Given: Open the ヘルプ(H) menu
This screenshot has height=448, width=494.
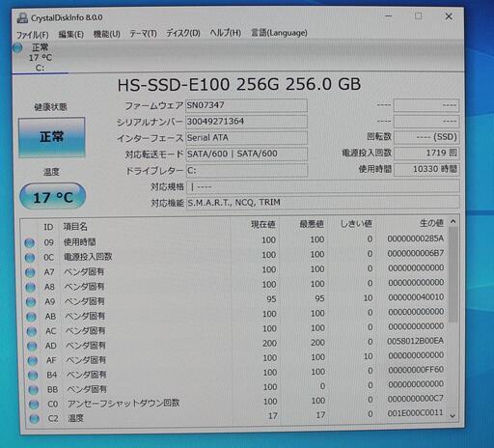Looking at the screenshot, I should 226,33.
